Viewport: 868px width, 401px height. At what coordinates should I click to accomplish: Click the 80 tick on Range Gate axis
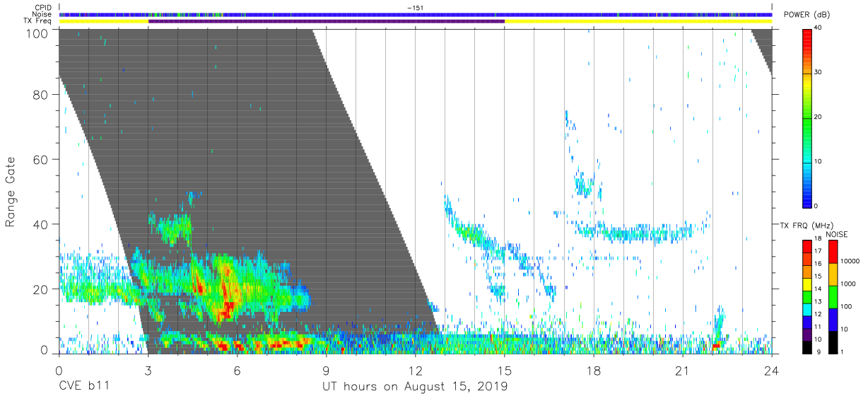41,94
